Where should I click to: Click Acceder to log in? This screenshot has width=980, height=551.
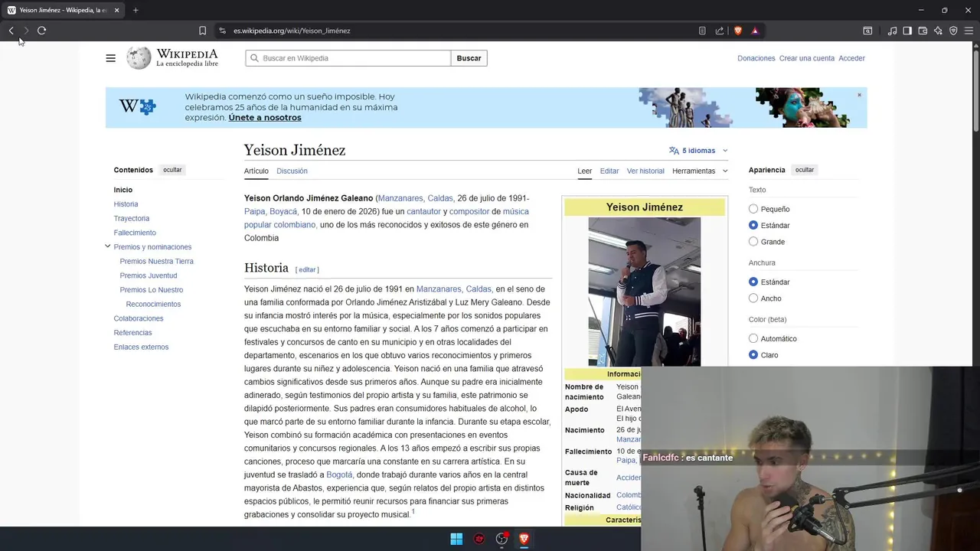pyautogui.click(x=851, y=58)
